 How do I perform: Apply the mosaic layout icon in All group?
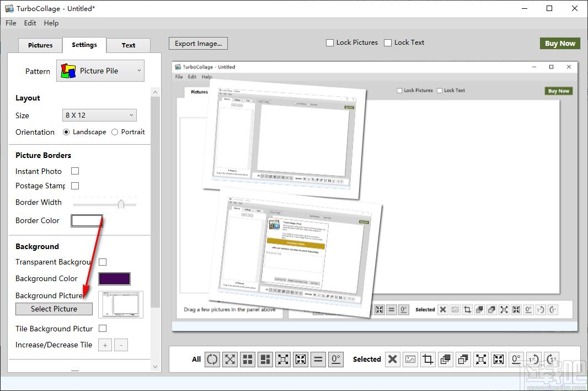pos(265,360)
